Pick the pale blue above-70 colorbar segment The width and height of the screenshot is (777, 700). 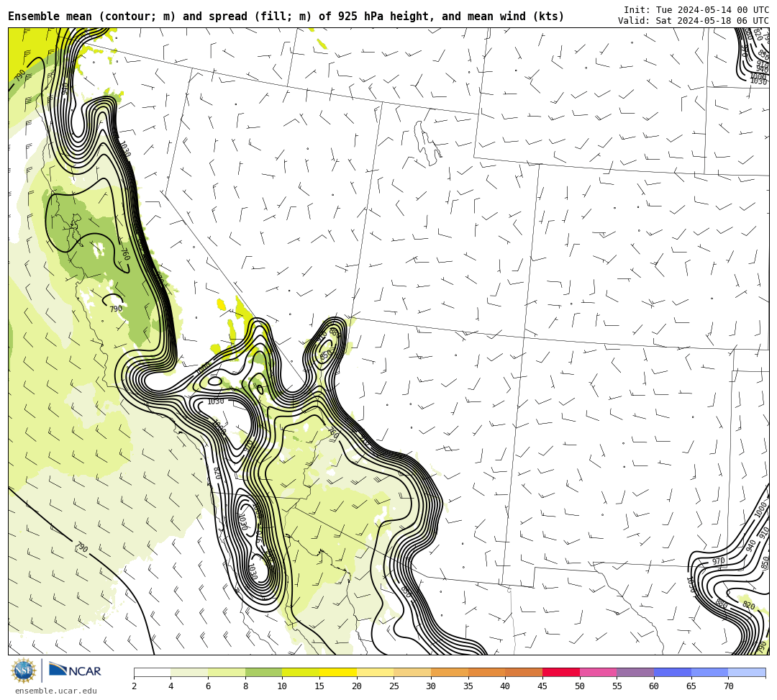point(747,672)
